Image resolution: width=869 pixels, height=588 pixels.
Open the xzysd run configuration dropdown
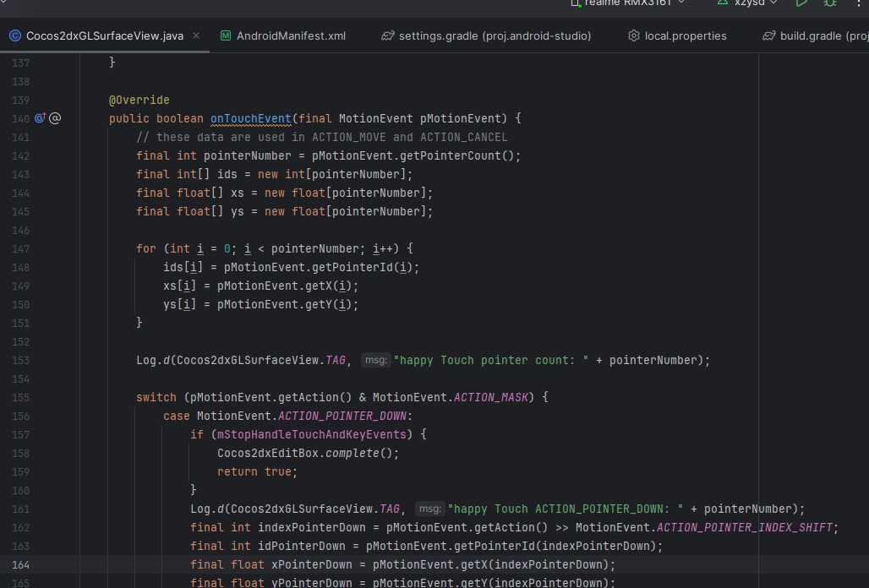coord(748,3)
